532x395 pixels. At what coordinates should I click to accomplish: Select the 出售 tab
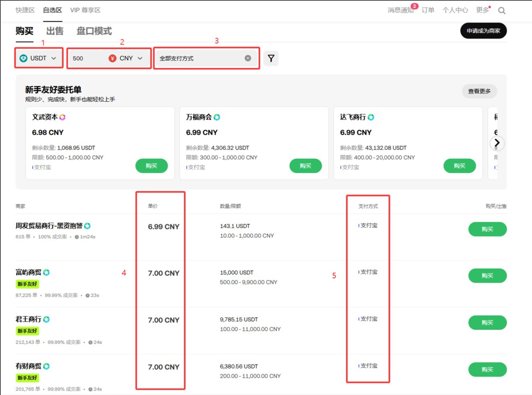coord(55,31)
